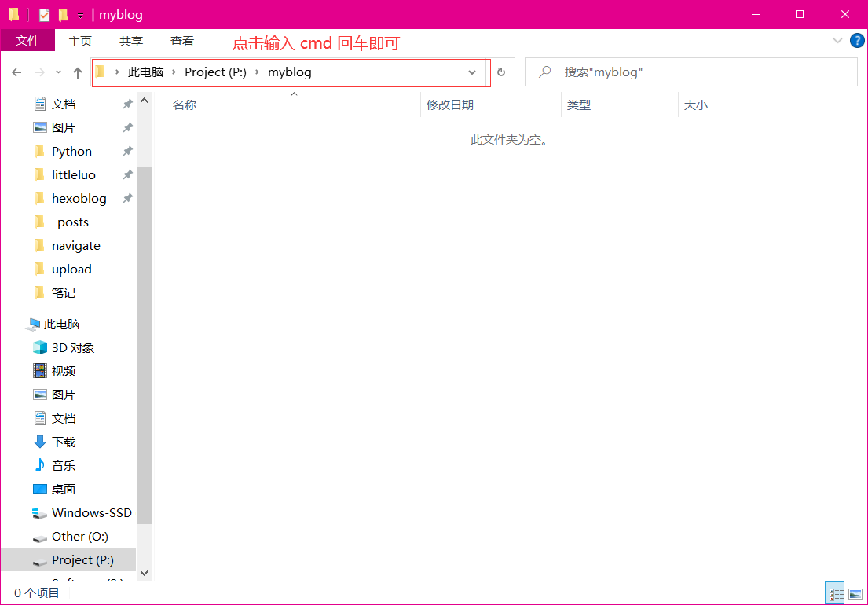Open address bar history dropdown
The height and width of the screenshot is (605, 868).
[472, 72]
